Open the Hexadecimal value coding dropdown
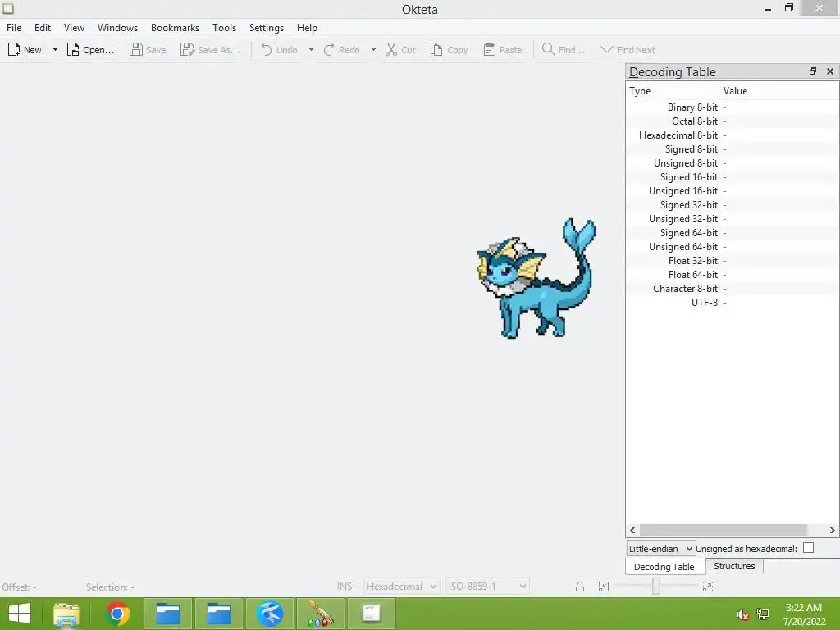The image size is (840, 630). pyautogui.click(x=401, y=587)
